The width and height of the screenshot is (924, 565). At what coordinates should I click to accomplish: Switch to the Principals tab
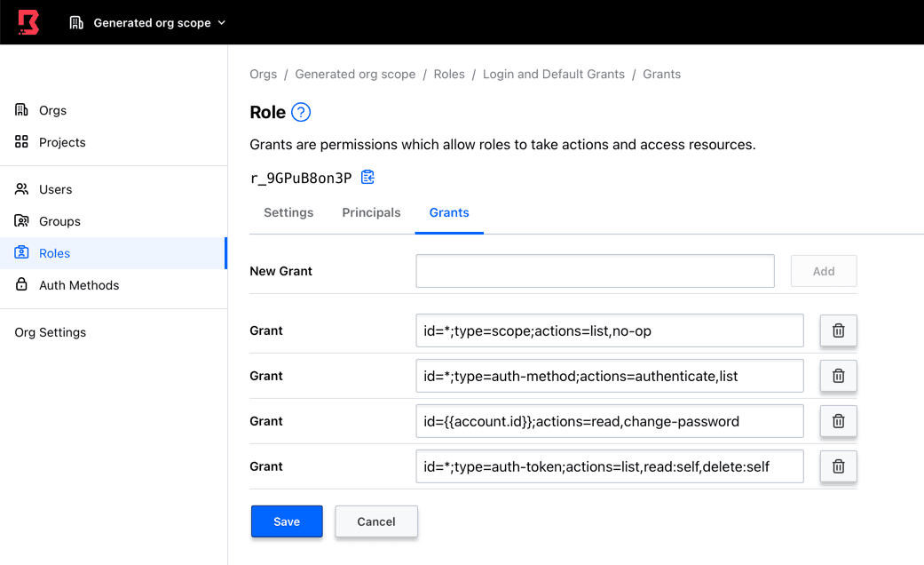pyautogui.click(x=371, y=213)
